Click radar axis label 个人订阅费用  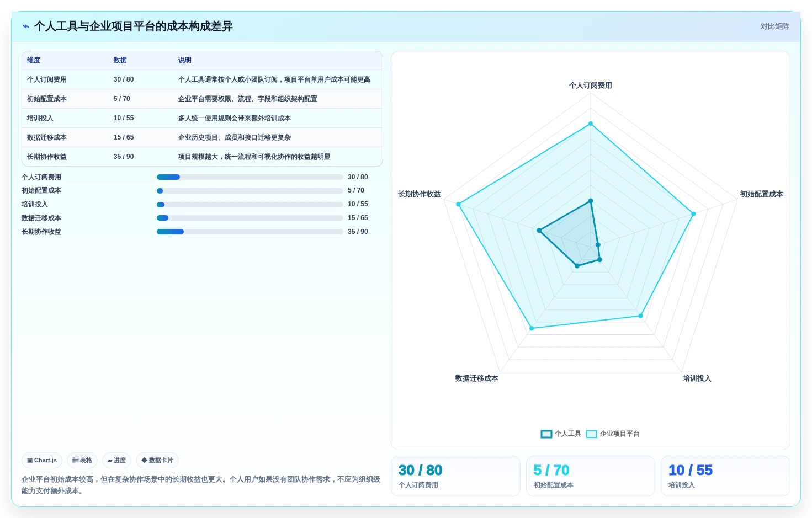[591, 86]
